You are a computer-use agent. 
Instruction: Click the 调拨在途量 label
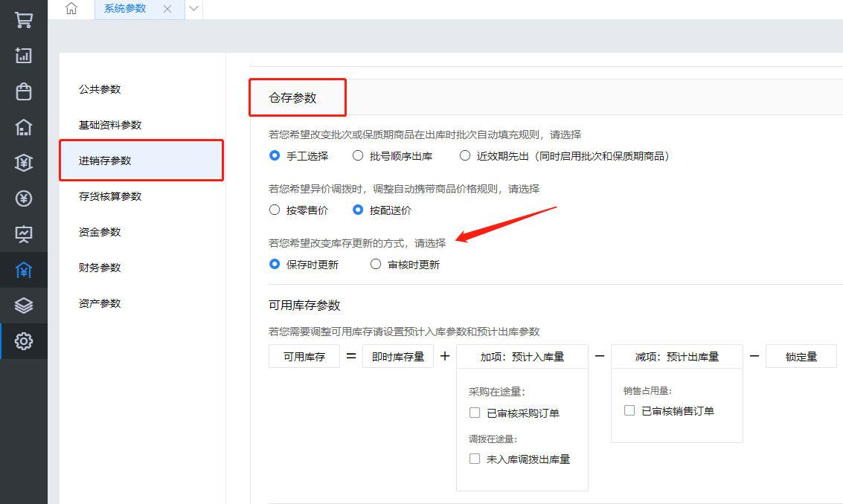(x=493, y=439)
